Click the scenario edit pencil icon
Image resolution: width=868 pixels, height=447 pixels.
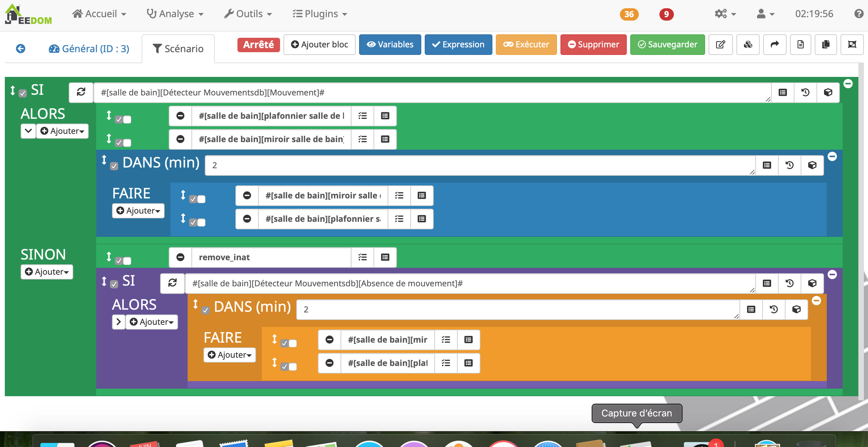tap(721, 45)
